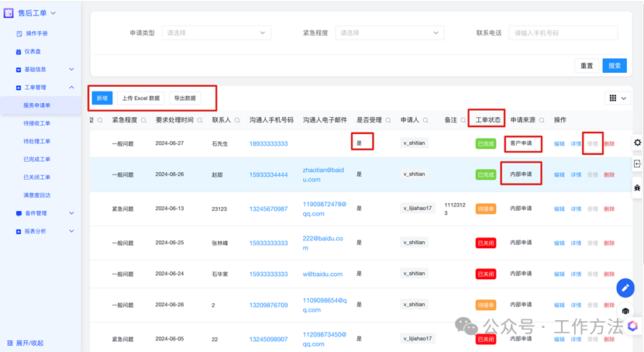Click the logout icon on right edge
This screenshot has height=352, width=644.
point(637,164)
